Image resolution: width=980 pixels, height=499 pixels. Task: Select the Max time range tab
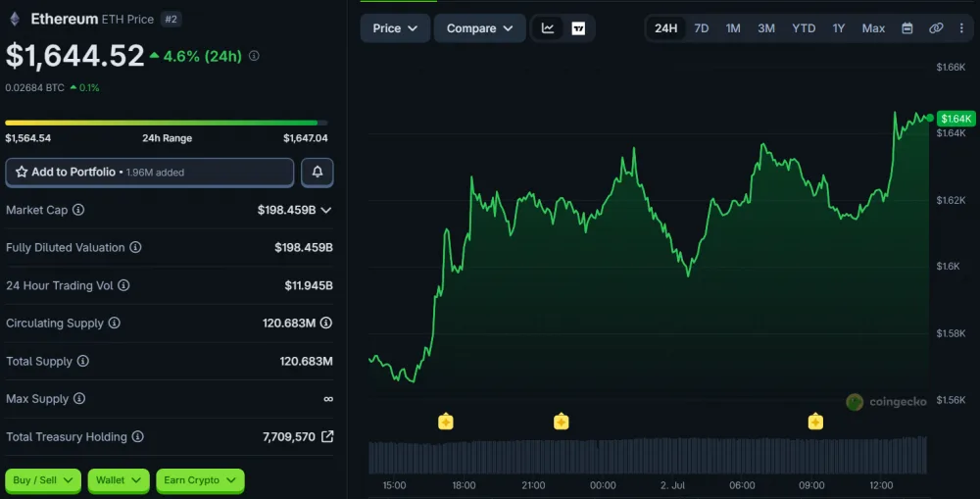pyautogui.click(x=873, y=28)
